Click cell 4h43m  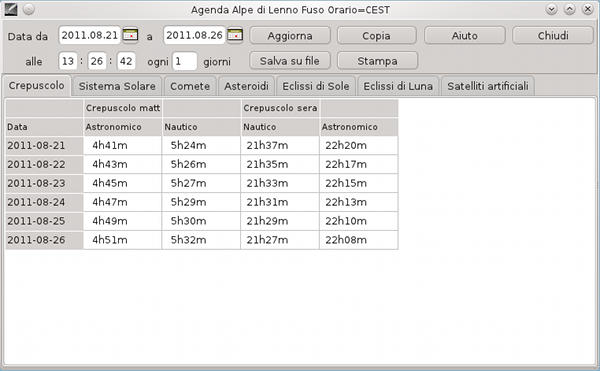tap(123, 164)
